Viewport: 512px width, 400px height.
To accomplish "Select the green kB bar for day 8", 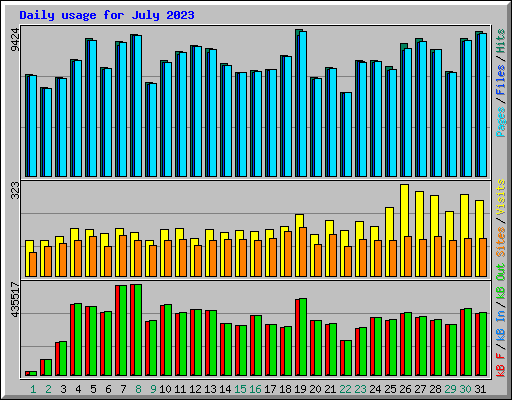I will (138, 330).
